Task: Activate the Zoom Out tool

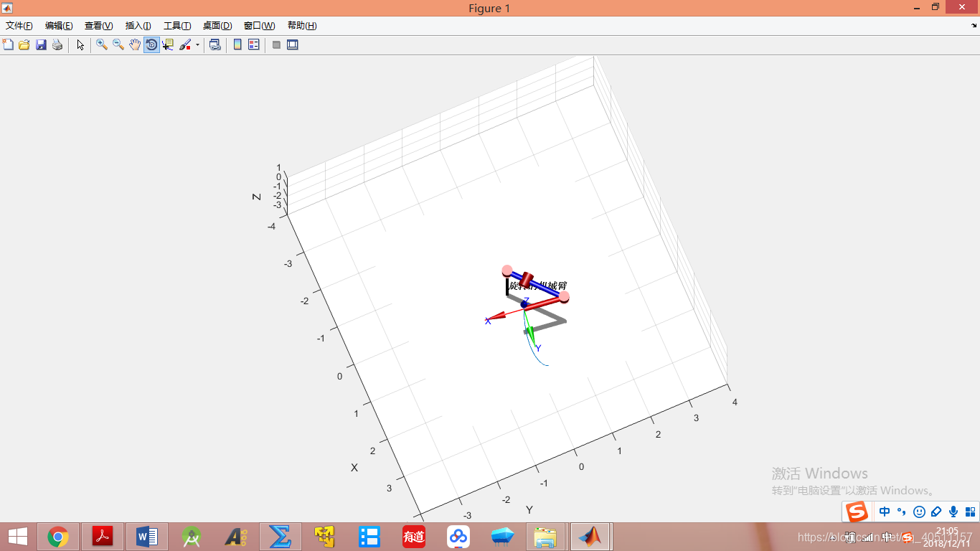Action: [118, 44]
